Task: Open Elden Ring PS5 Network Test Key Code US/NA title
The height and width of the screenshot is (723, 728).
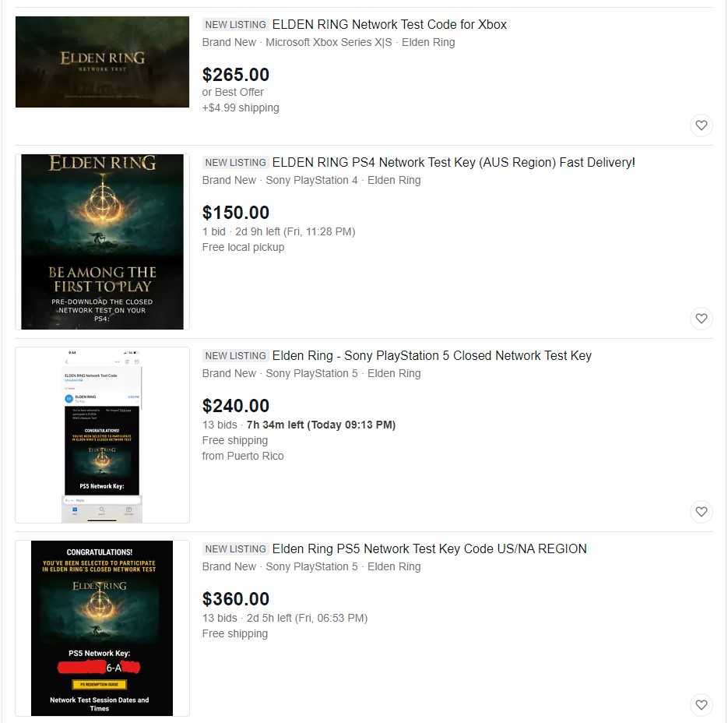Action: click(x=430, y=548)
